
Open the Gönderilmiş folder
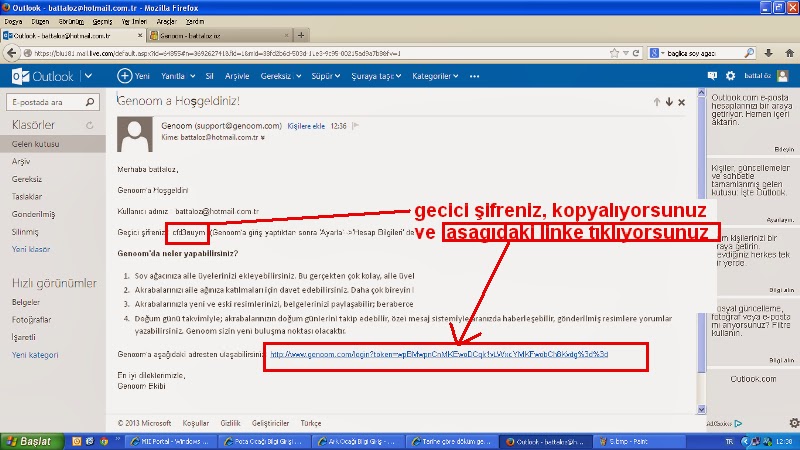pos(33,214)
